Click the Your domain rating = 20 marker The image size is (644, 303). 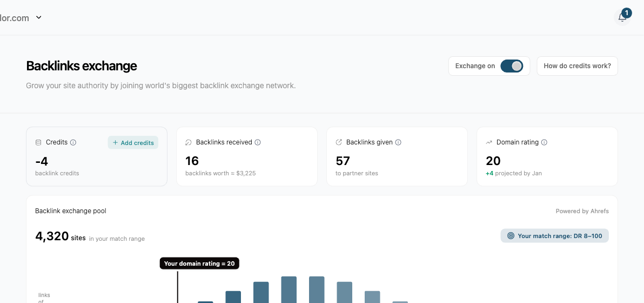click(x=199, y=264)
